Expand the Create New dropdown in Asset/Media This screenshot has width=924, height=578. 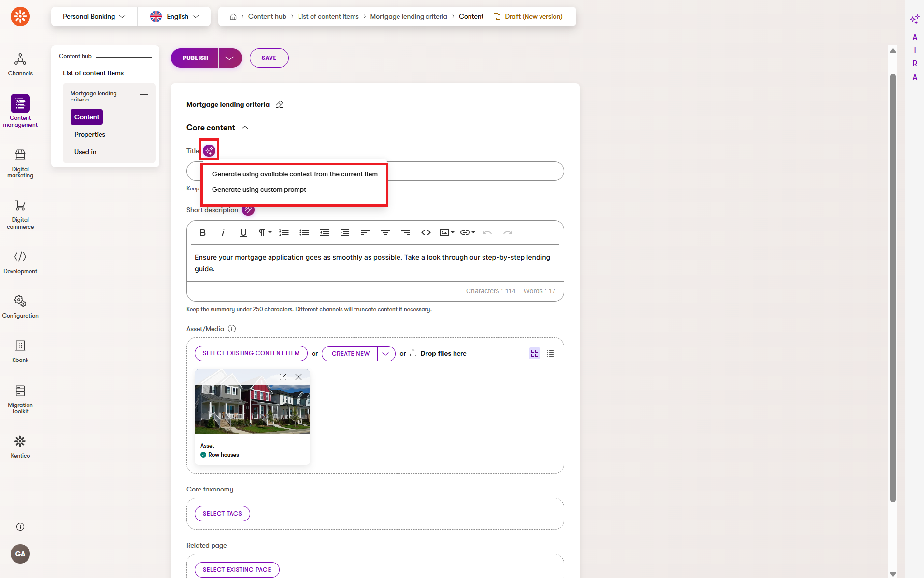pyautogui.click(x=385, y=353)
